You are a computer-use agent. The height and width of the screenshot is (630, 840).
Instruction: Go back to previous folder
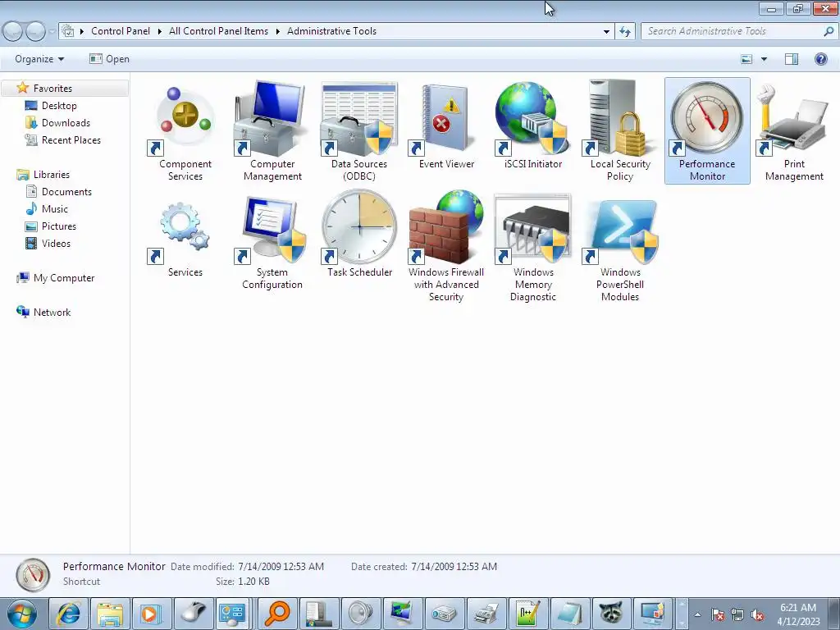[13, 32]
